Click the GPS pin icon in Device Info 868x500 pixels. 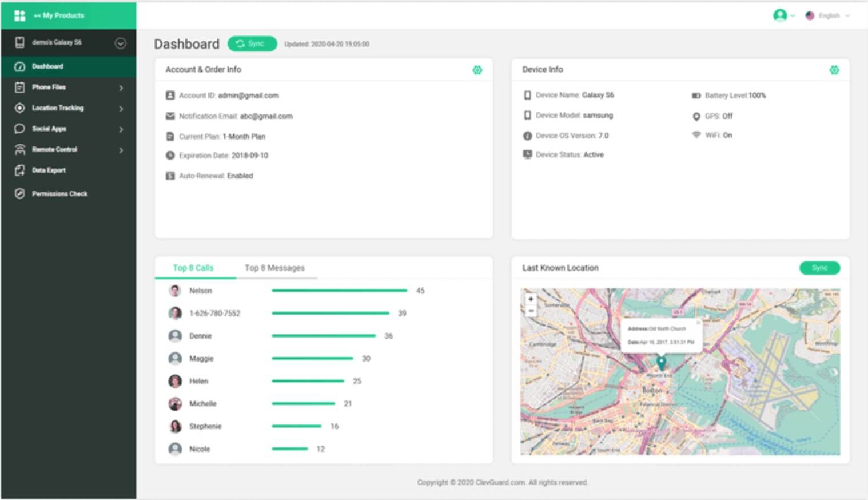(x=696, y=117)
